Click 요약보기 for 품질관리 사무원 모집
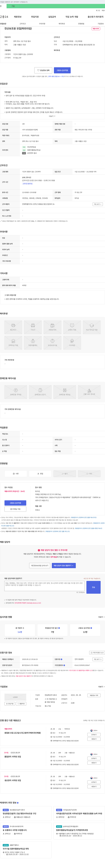The width and height of the screenshot is (105, 868). 94,759
